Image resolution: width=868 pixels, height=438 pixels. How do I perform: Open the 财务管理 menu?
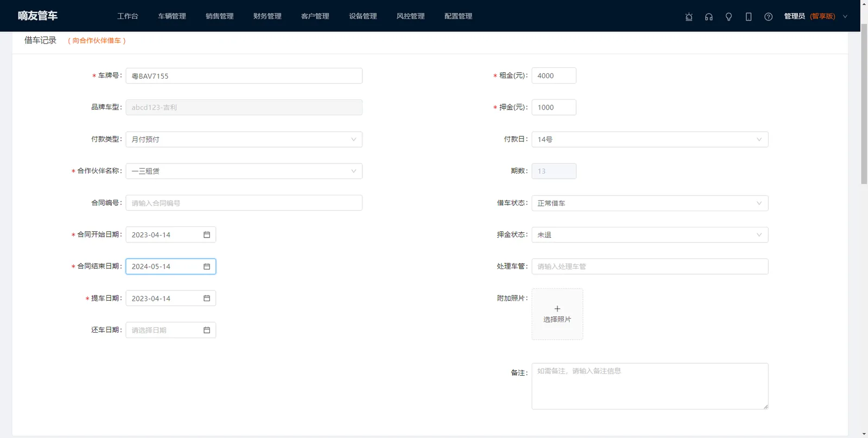pyautogui.click(x=267, y=16)
